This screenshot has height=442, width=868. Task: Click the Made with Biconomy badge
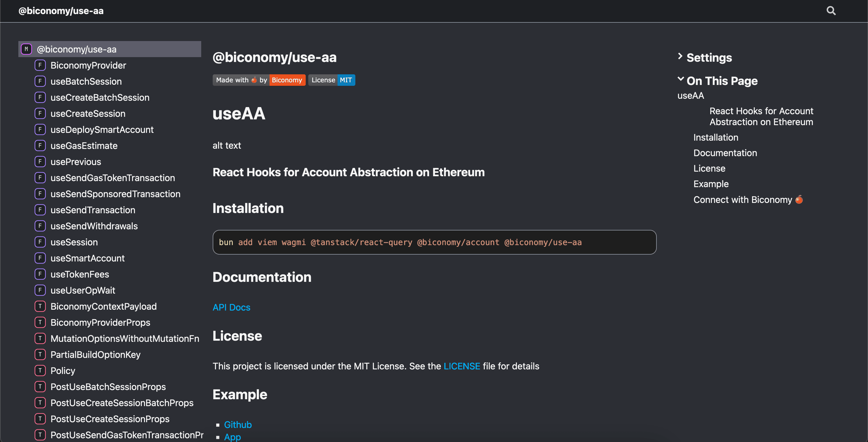click(x=259, y=80)
